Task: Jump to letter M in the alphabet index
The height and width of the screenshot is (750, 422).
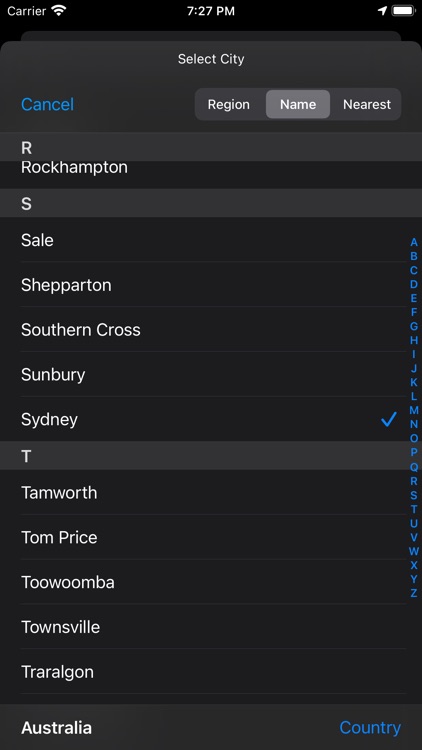Action: tap(414, 410)
